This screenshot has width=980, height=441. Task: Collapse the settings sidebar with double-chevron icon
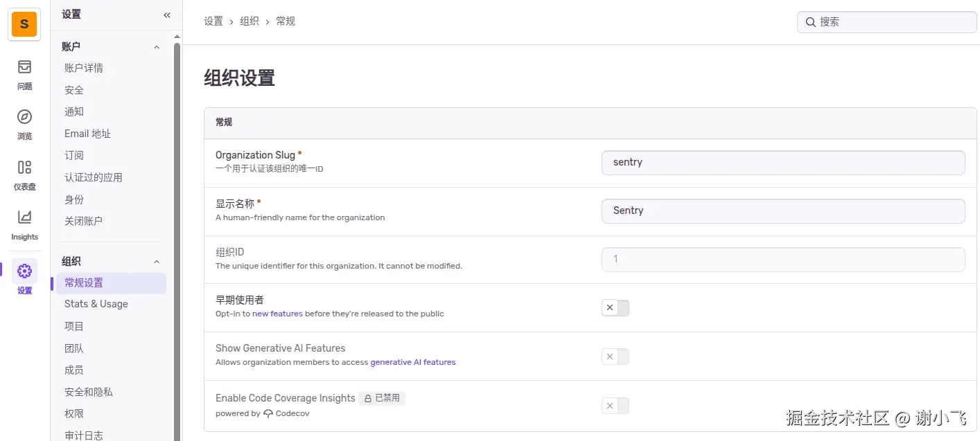(x=167, y=15)
